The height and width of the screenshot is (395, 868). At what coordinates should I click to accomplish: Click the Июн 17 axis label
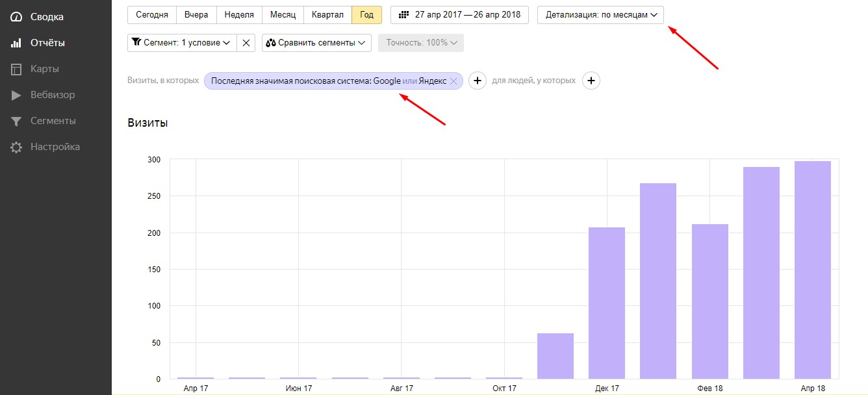click(x=298, y=389)
